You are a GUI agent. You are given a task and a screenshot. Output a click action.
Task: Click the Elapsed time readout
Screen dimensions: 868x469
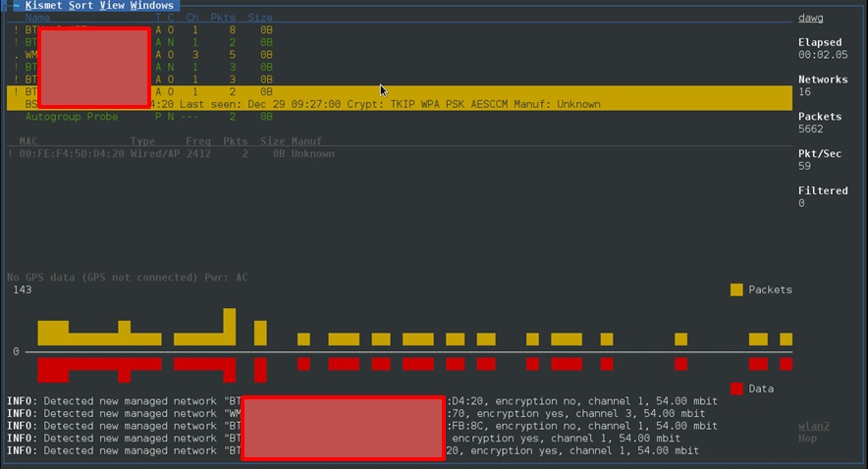[x=820, y=55]
